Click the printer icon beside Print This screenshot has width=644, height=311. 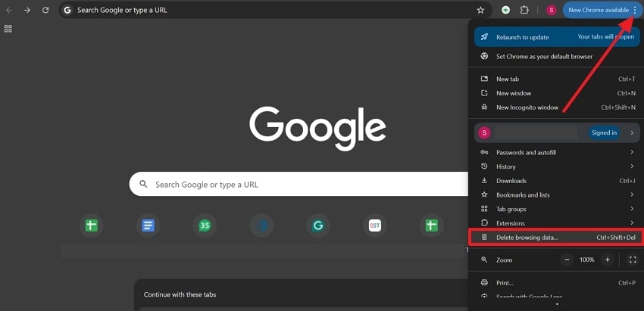click(484, 283)
